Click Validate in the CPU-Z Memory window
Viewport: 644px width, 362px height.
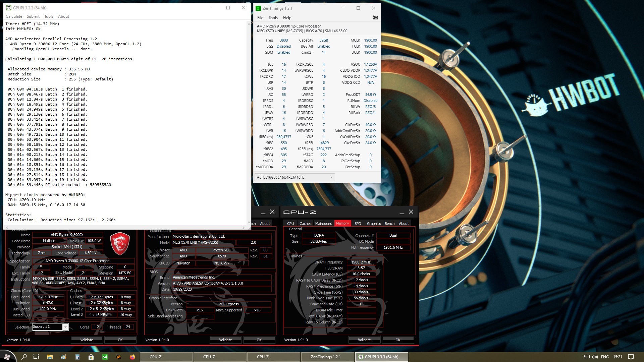pos(364,340)
